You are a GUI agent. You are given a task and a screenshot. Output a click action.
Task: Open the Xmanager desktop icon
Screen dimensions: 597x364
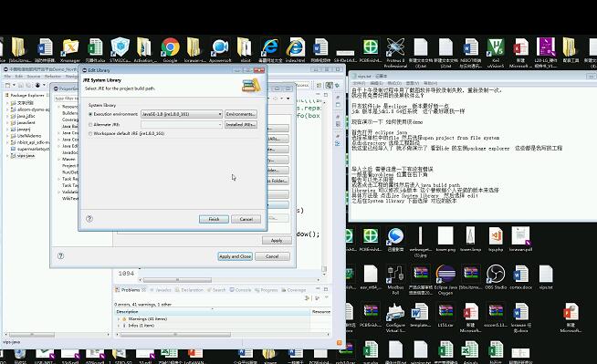click(70, 49)
